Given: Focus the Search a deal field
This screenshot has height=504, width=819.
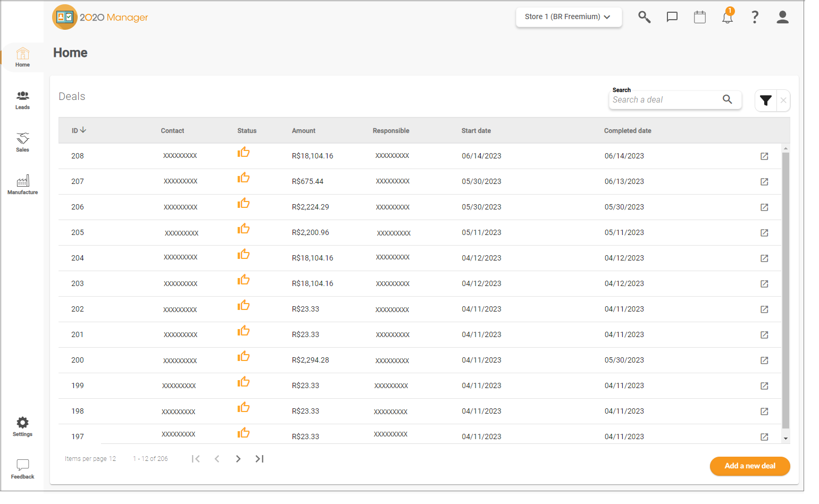Looking at the screenshot, I should [665, 100].
